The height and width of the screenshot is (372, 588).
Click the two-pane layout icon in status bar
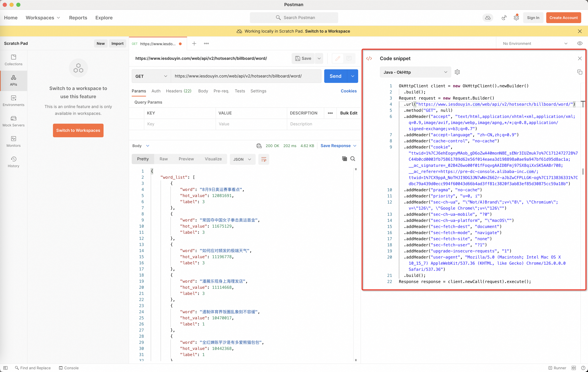tap(574, 368)
